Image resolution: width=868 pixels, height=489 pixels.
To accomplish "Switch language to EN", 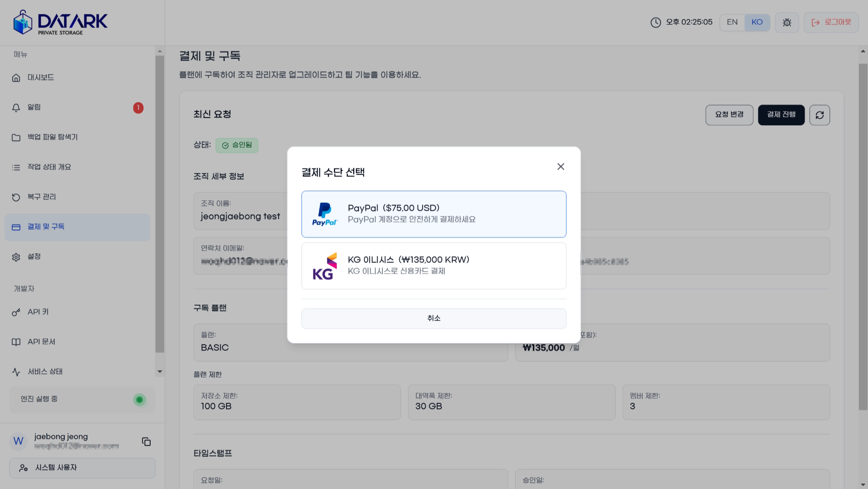I will (x=732, y=23).
